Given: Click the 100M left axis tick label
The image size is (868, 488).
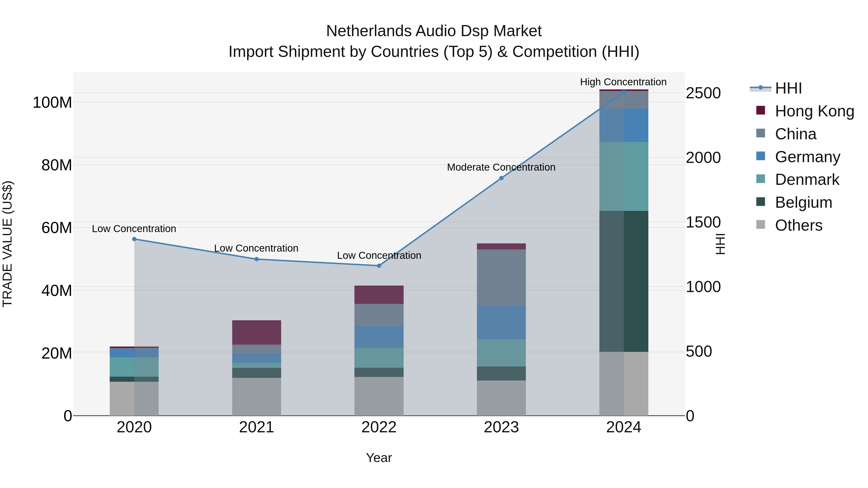Looking at the screenshot, I should click(52, 102).
